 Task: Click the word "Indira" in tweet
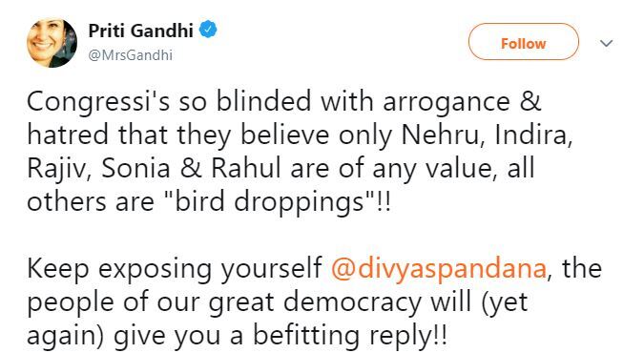point(534,135)
